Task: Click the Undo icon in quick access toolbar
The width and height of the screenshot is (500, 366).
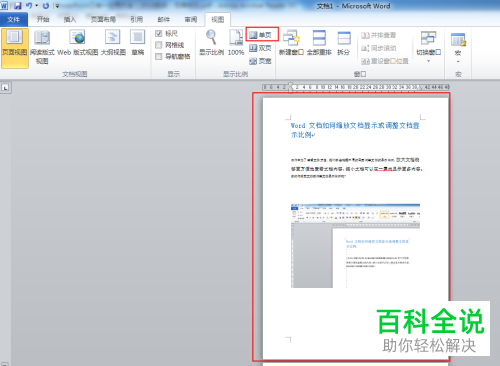Action: click(29, 6)
